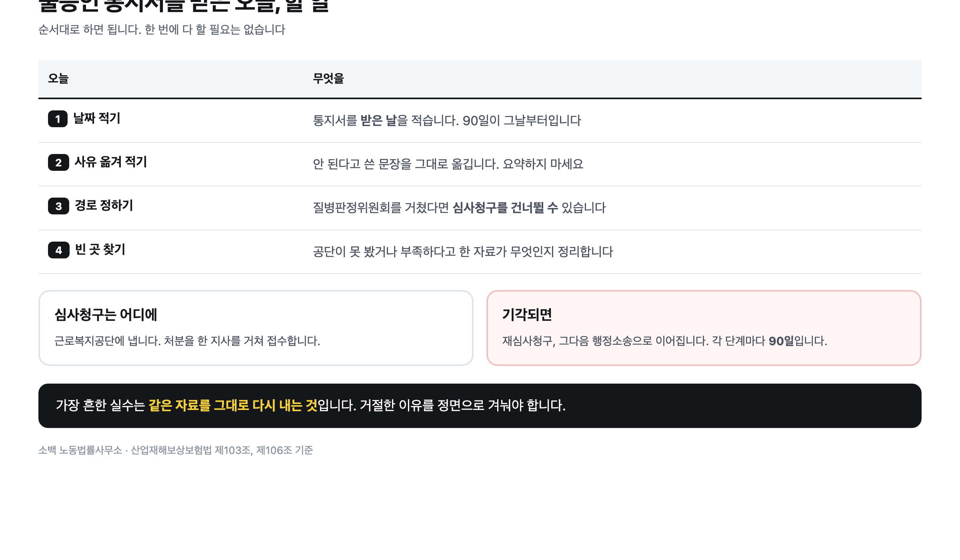Select the '사유 옮겨 적기' step title

coord(111,162)
